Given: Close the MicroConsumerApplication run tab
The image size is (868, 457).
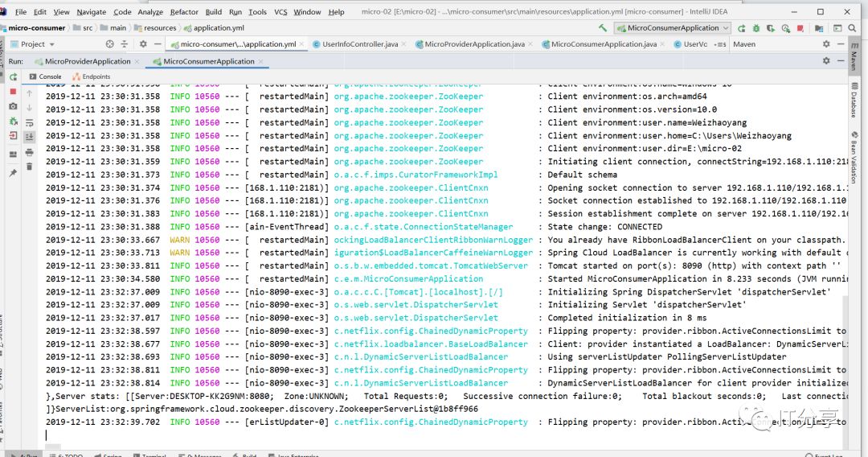Looking at the screenshot, I should (260, 61).
